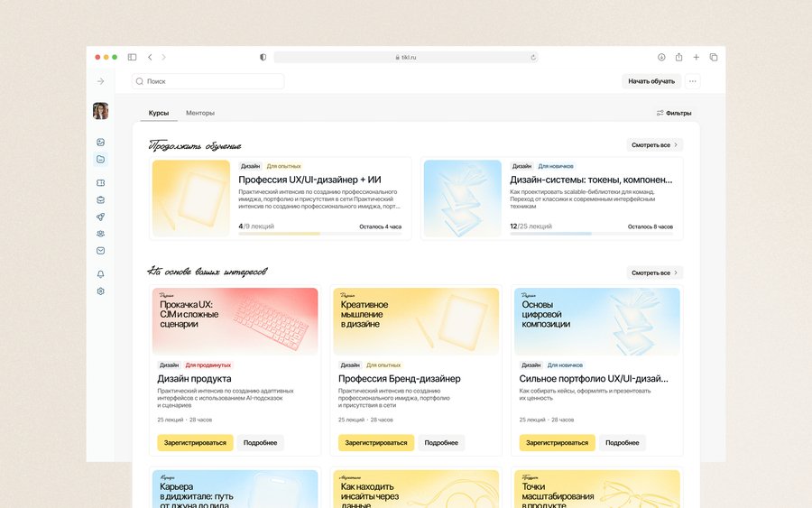The height and width of the screenshot is (508, 812).
Task: Click Зарегистрироваться under Дизайн продукта
Action: pos(195,443)
